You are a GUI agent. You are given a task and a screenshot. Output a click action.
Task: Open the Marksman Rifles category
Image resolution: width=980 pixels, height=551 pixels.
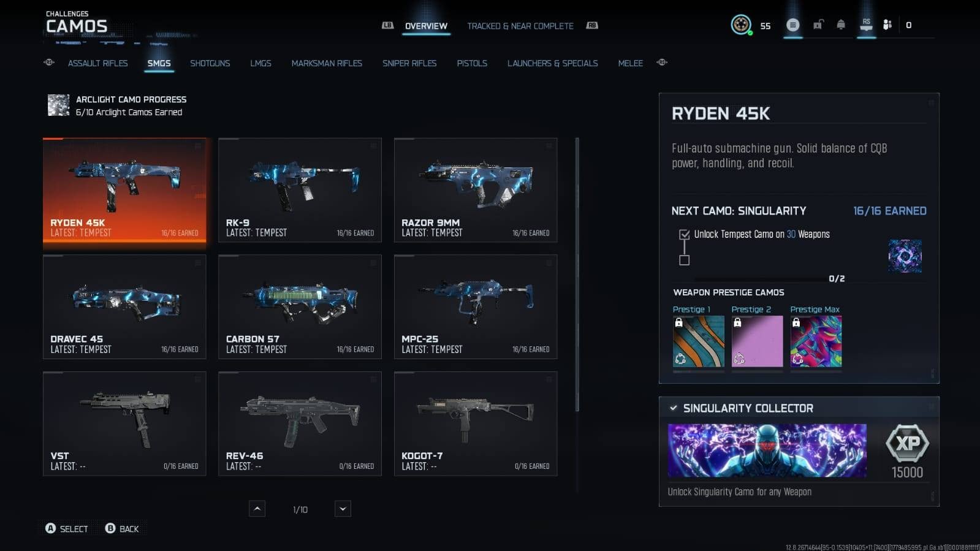click(327, 63)
